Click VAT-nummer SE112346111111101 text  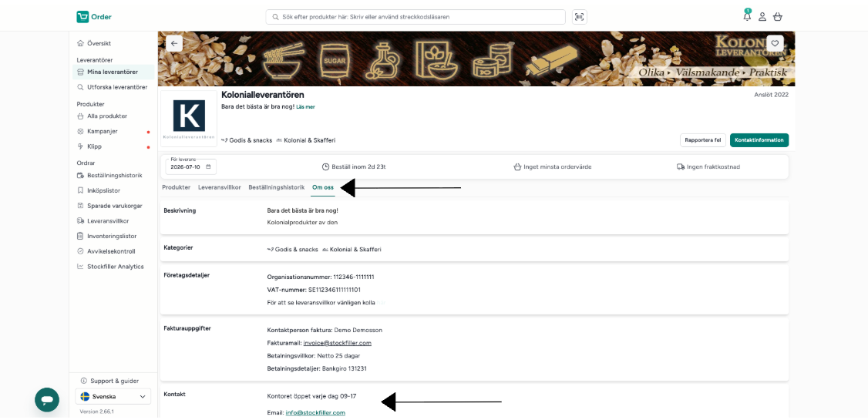[314, 290]
